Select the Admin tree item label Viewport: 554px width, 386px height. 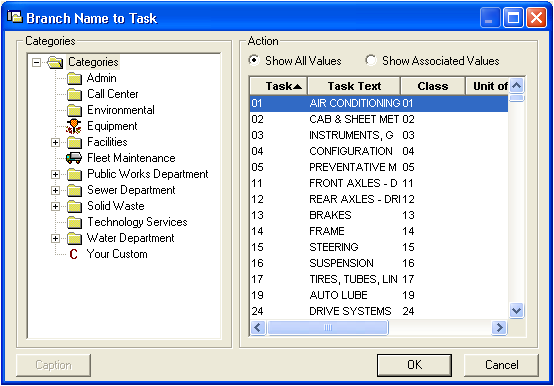102,78
